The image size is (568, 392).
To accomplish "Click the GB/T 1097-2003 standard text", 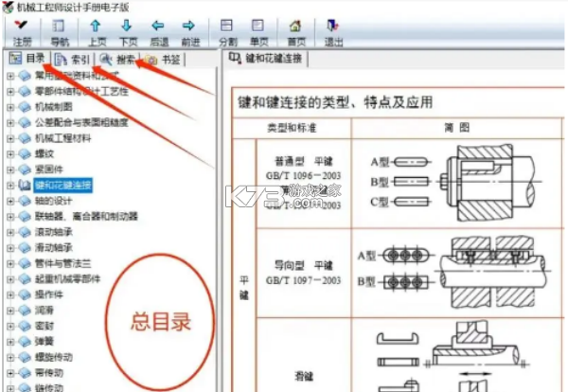I will click(x=304, y=280).
